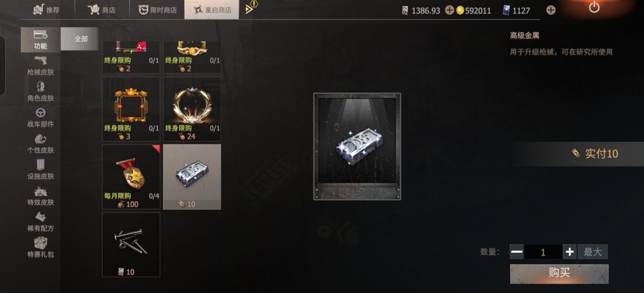Click the power icon at top right
This screenshot has width=644, height=293.
tap(594, 7)
